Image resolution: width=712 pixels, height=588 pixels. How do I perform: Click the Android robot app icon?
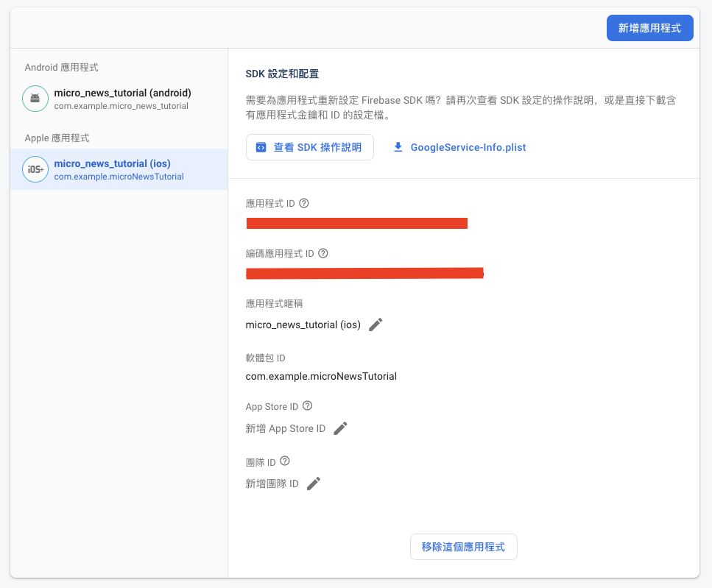(35, 99)
